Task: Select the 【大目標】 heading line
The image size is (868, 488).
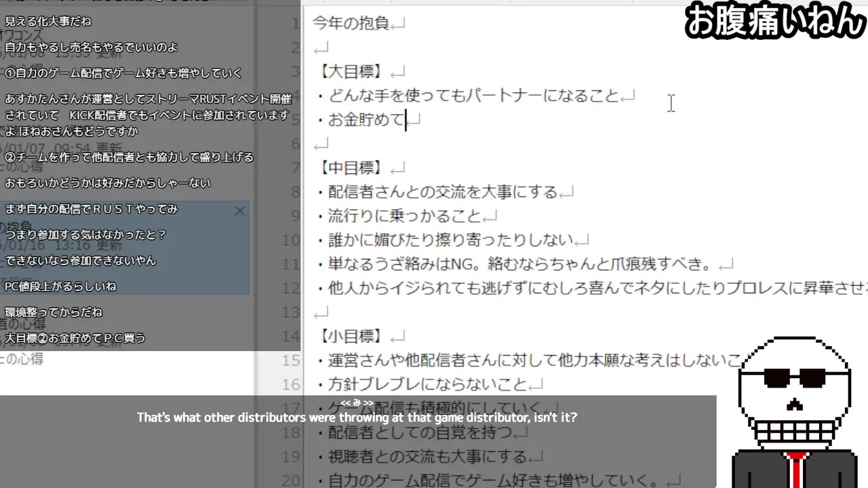Action: [x=350, y=71]
